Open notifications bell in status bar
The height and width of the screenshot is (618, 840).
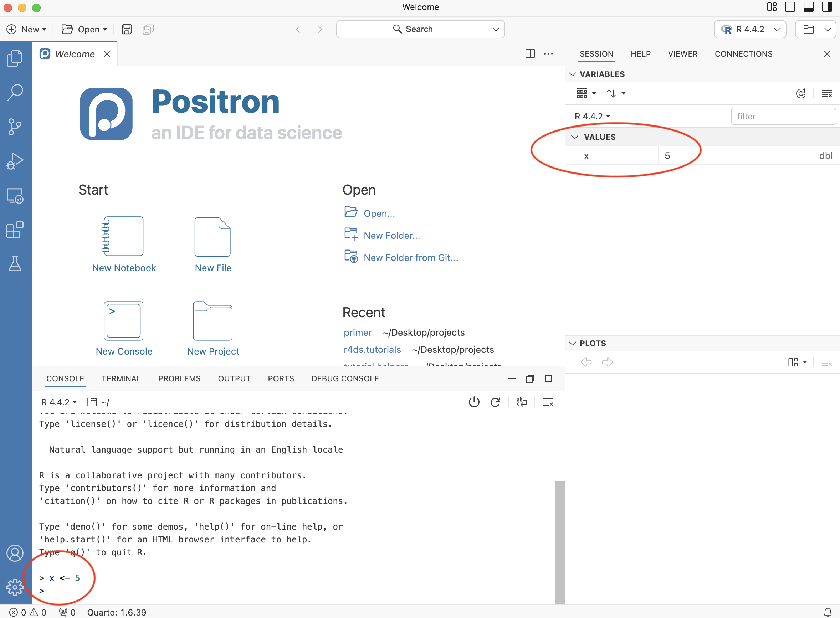pyautogui.click(x=828, y=612)
